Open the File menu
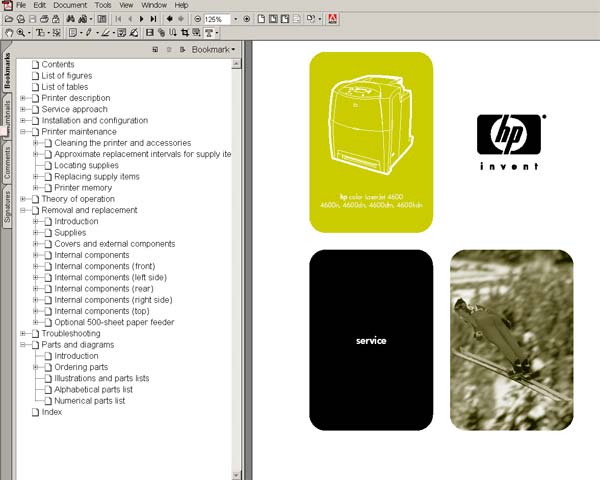The width and height of the screenshot is (600, 480). (x=21, y=5)
